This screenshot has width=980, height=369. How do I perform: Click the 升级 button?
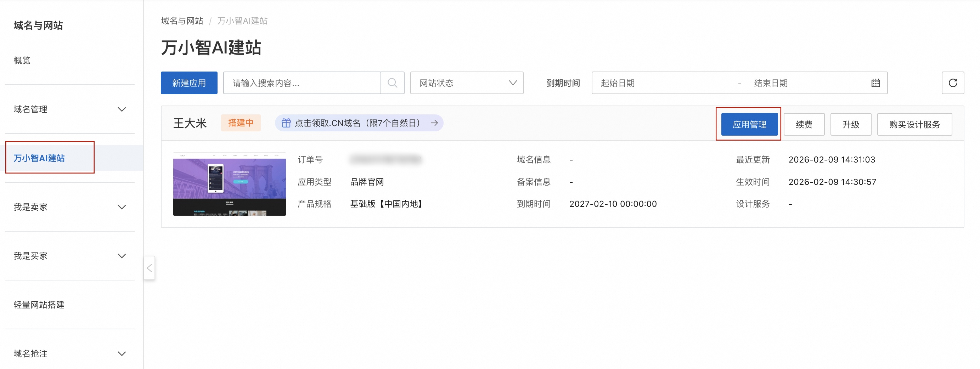point(851,124)
